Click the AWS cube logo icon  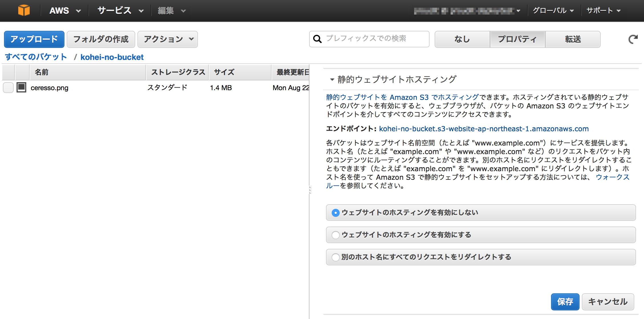click(24, 10)
